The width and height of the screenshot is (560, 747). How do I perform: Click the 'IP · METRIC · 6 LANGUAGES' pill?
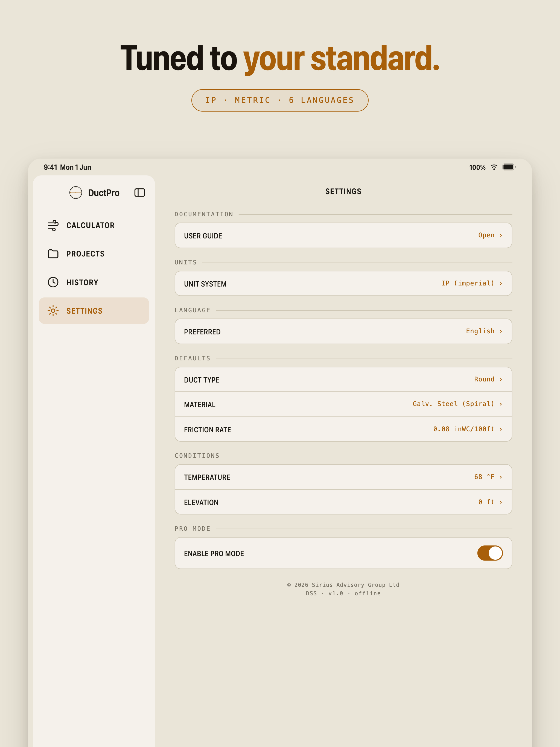[280, 100]
